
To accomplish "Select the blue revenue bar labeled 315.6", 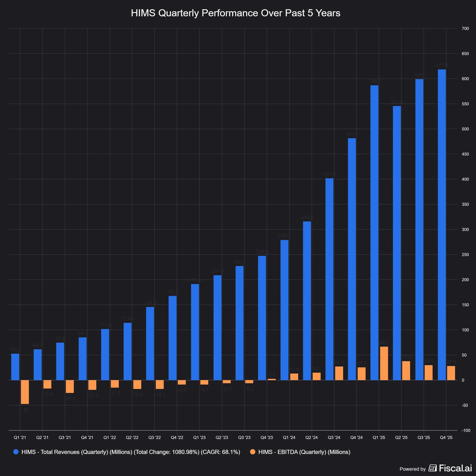I will pos(307,301).
